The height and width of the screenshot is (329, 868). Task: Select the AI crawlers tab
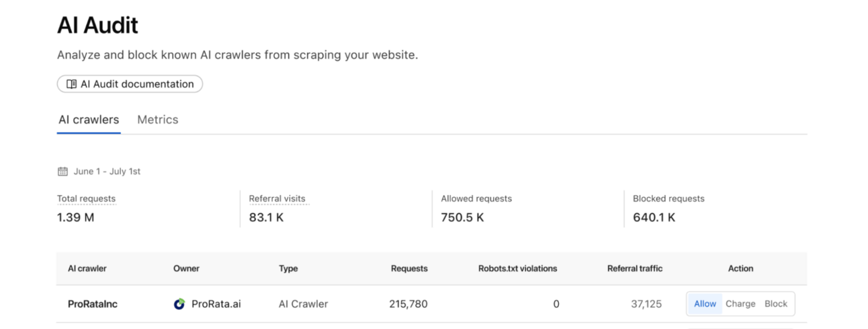(x=89, y=120)
